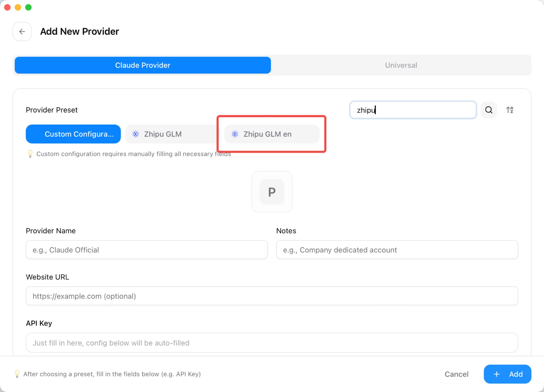This screenshot has height=392, width=544.
Task: Click the P provider icon placeholder
Action: (x=272, y=192)
